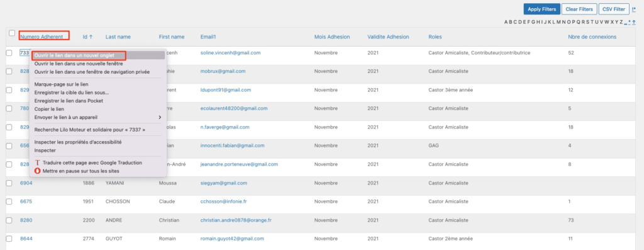Click the Clear Filters button
The image size is (644, 250).
pos(579,9)
